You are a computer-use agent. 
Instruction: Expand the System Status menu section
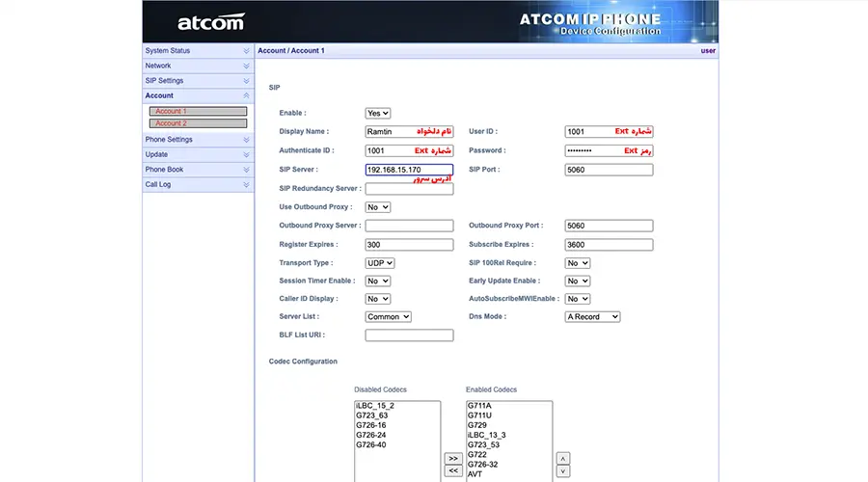pyautogui.click(x=198, y=50)
